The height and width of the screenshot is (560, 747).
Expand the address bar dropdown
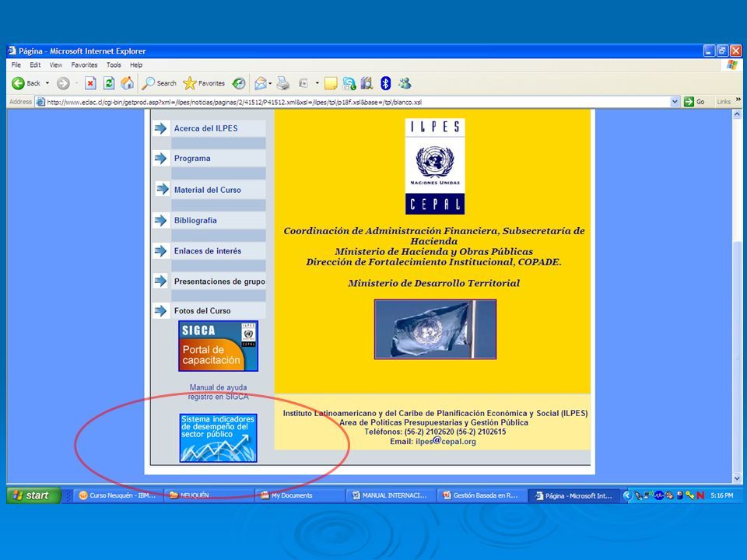point(675,101)
